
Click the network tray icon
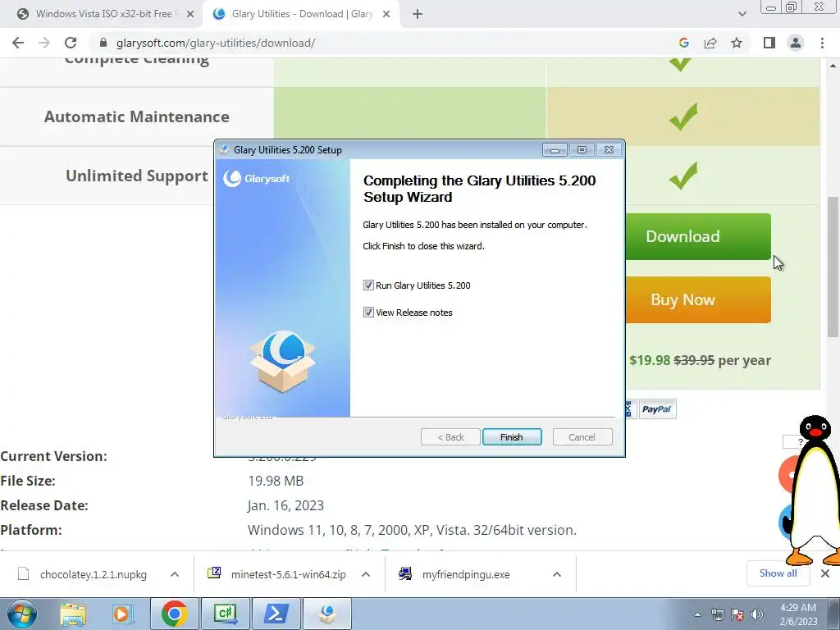[717, 614]
